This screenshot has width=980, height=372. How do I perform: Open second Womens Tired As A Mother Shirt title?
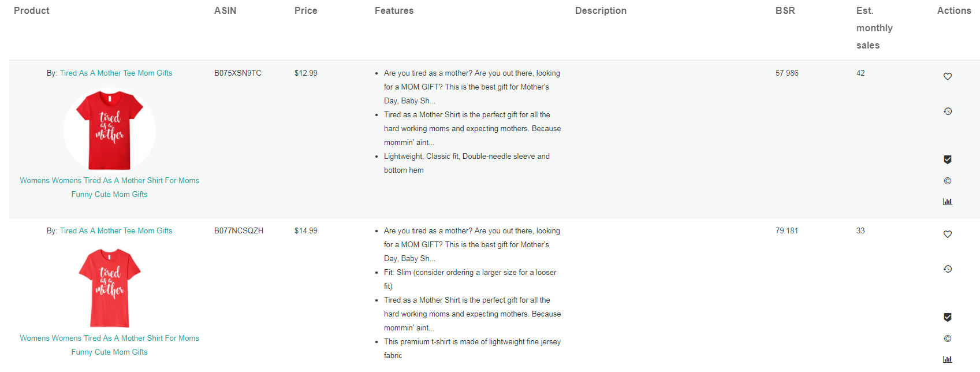pyautogui.click(x=109, y=345)
